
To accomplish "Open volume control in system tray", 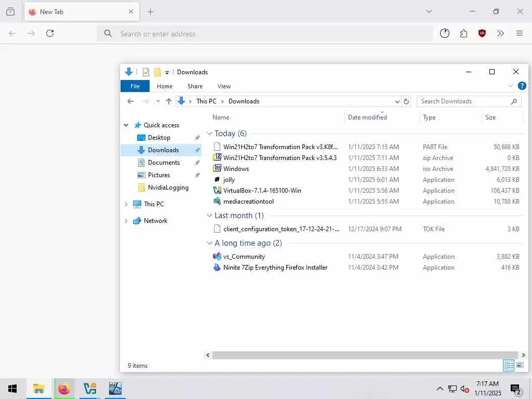I will [464, 389].
